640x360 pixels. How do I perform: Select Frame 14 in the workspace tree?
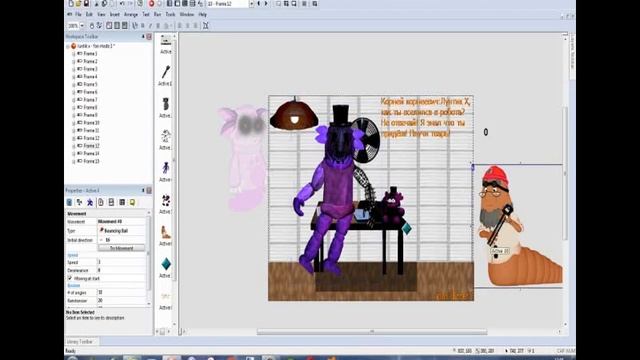pos(91,153)
